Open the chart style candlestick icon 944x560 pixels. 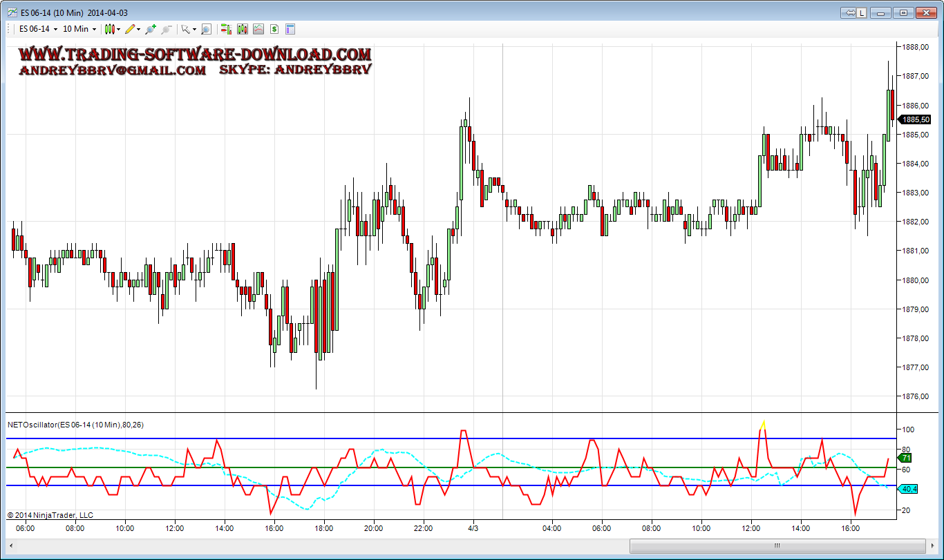coord(109,29)
